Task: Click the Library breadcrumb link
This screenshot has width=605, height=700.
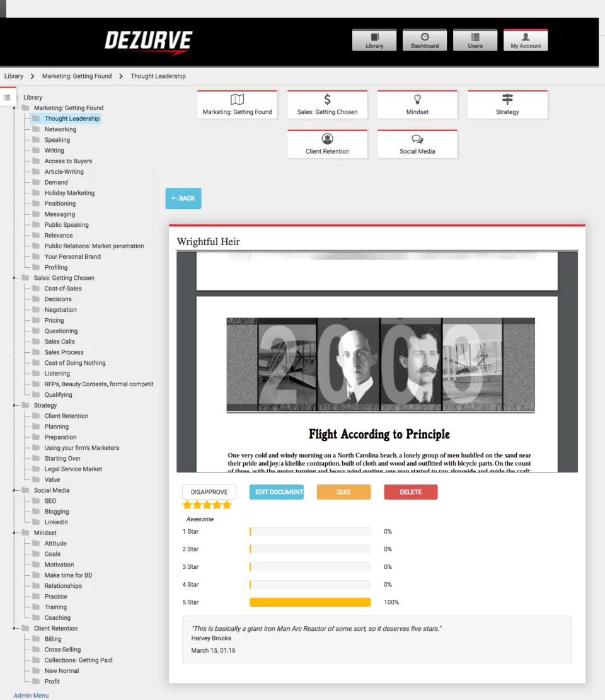Action: pyautogui.click(x=14, y=76)
